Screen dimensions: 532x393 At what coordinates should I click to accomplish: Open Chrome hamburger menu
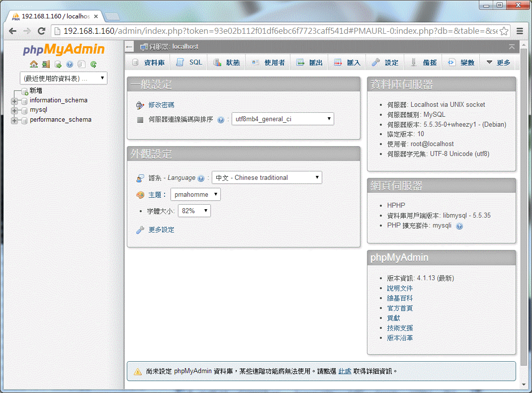click(520, 31)
